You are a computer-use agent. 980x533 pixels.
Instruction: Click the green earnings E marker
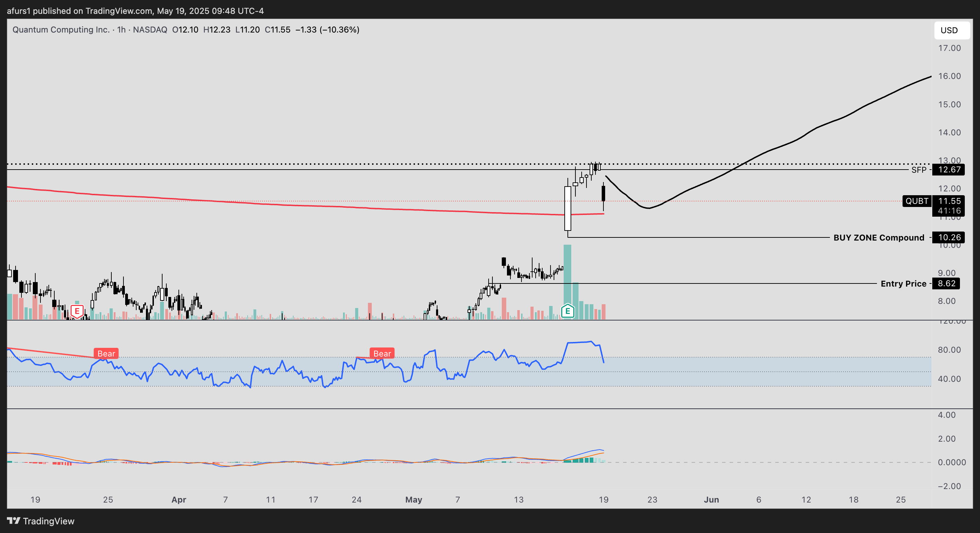click(x=567, y=311)
